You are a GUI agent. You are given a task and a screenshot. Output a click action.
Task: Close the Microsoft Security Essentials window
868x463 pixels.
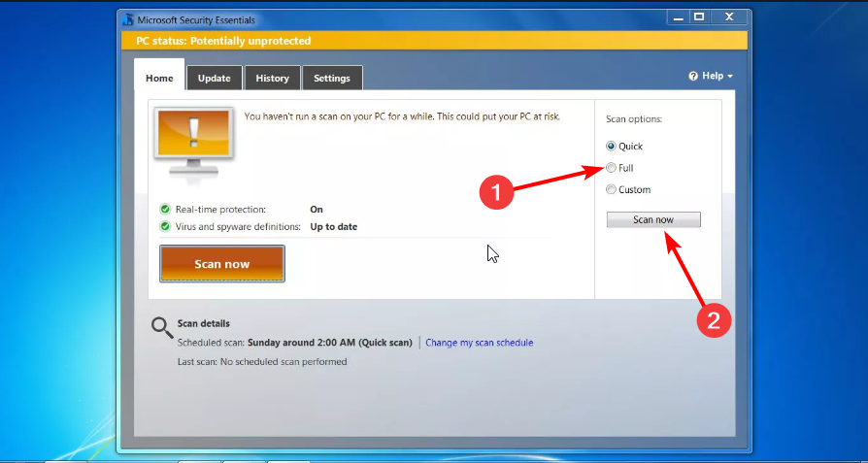pos(729,17)
